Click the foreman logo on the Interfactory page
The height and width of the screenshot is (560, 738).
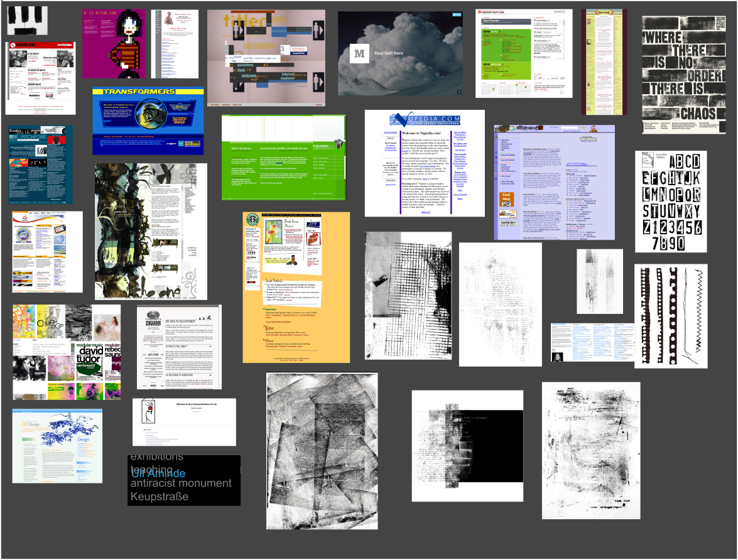(588, 139)
